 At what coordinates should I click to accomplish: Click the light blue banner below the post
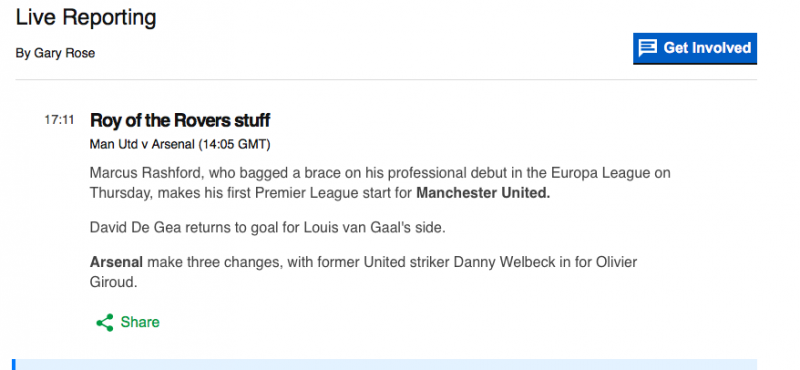point(386,364)
